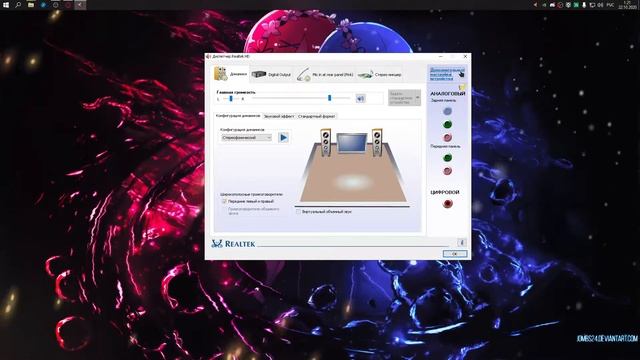Open the Mic in at rear panel tab
Image resolution: width=640 pixels, height=360 pixels.
tap(325, 75)
